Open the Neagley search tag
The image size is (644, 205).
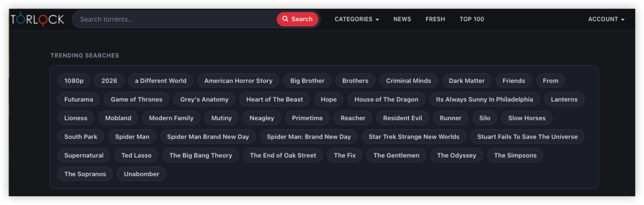262,118
